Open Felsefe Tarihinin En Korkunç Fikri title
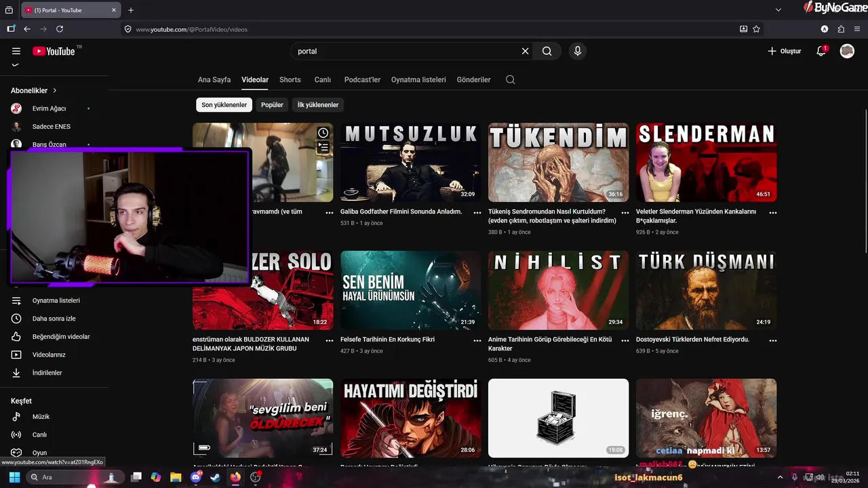 click(388, 340)
